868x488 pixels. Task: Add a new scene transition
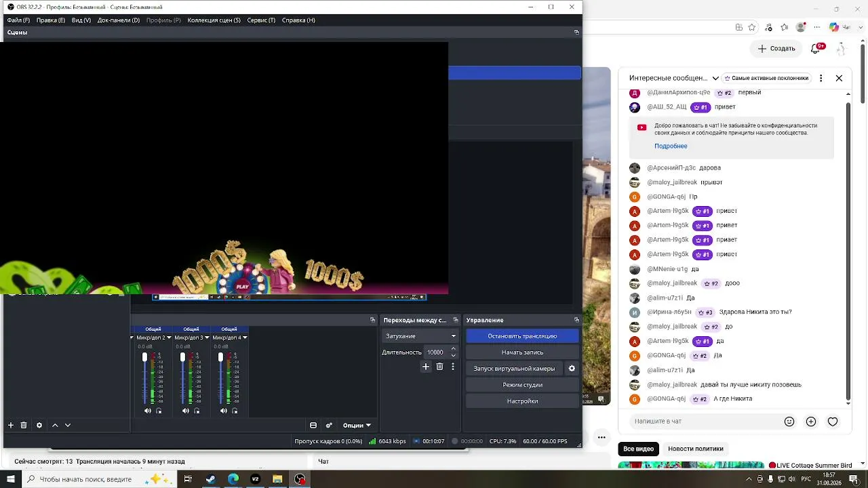tap(426, 367)
